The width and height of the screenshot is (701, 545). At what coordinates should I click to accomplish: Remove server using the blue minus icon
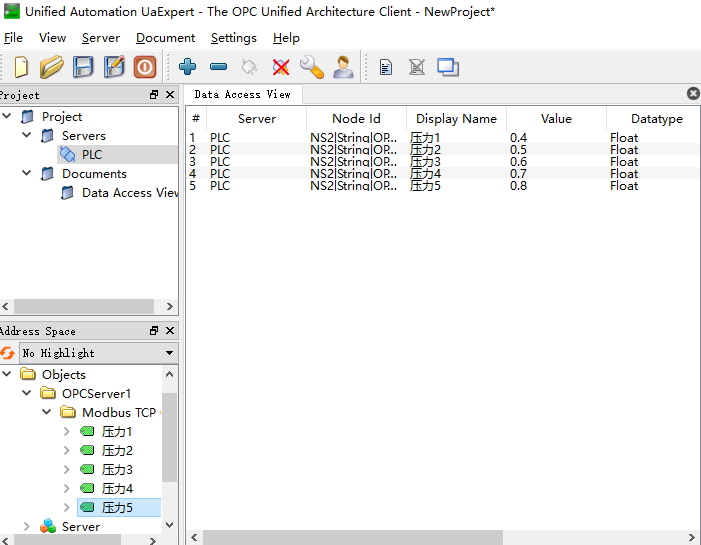tap(218, 67)
